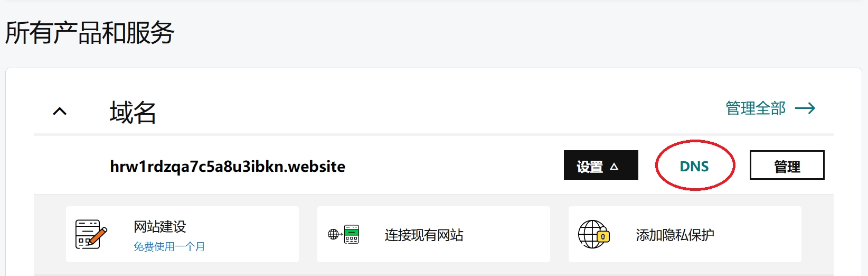
Task: Open the 管理全部 link
Action: tap(756, 108)
